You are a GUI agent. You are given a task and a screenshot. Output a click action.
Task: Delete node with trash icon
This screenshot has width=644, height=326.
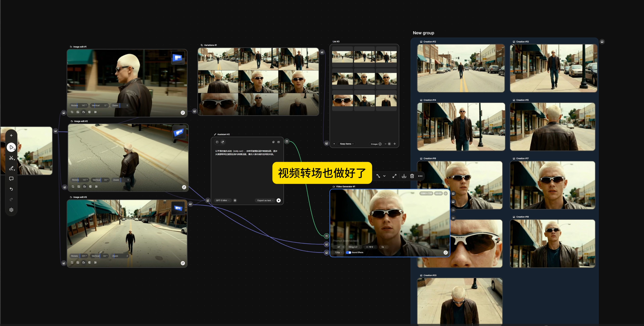click(x=412, y=176)
